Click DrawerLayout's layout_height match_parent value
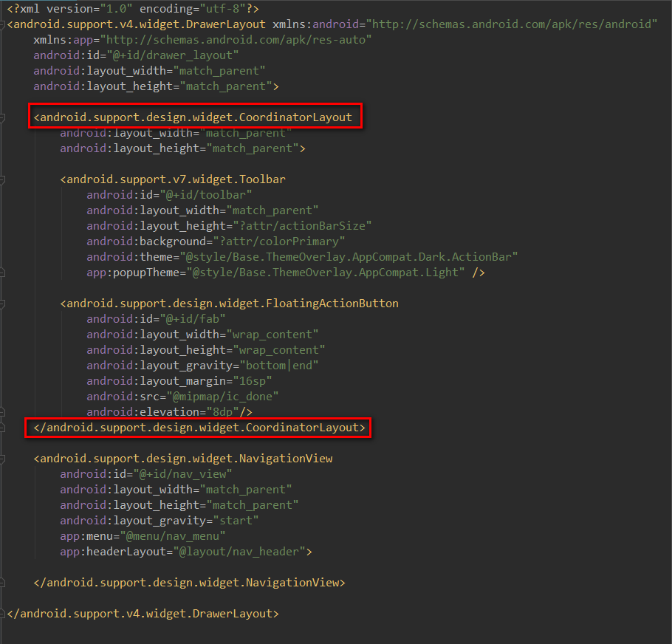 tap(226, 86)
